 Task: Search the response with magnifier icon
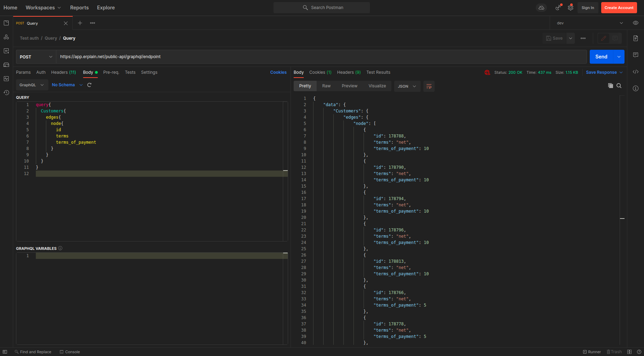coord(619,86)
